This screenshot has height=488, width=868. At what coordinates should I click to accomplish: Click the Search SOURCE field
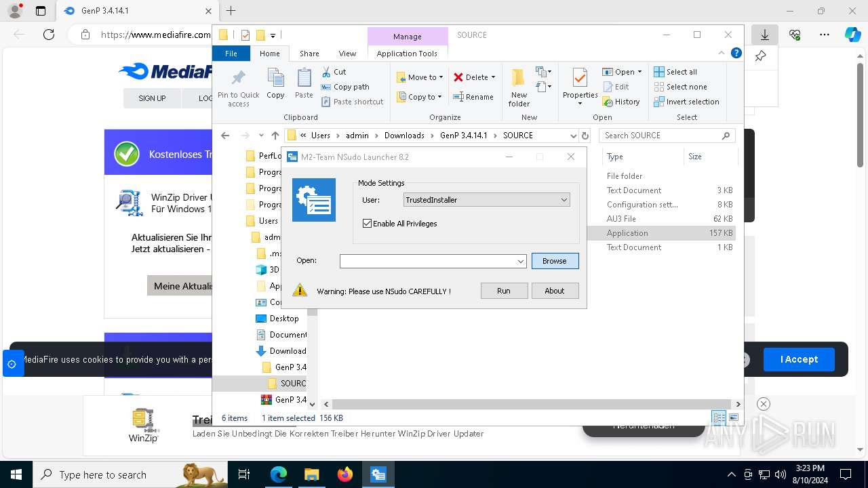click(x=667, y=136)
